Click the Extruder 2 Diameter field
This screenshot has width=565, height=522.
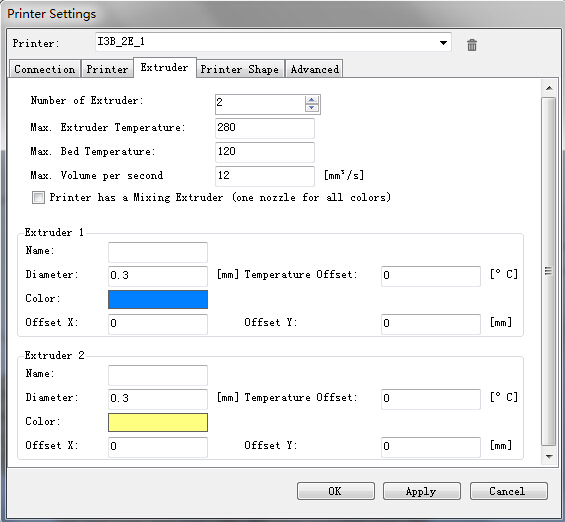click(158, 399)
